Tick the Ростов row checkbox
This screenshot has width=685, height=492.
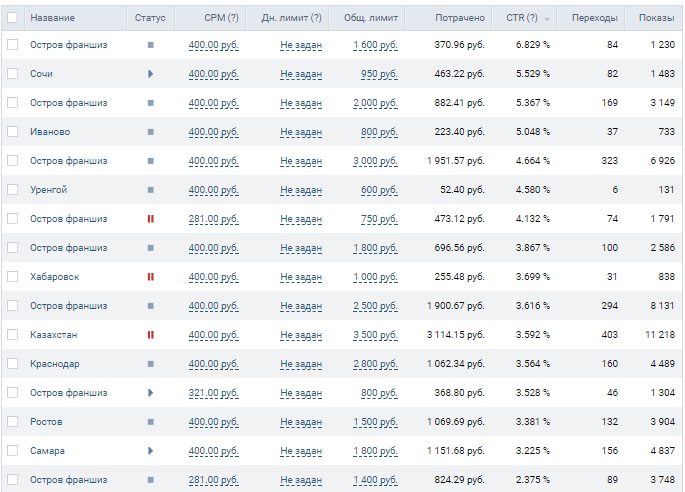tap(13, 422)
